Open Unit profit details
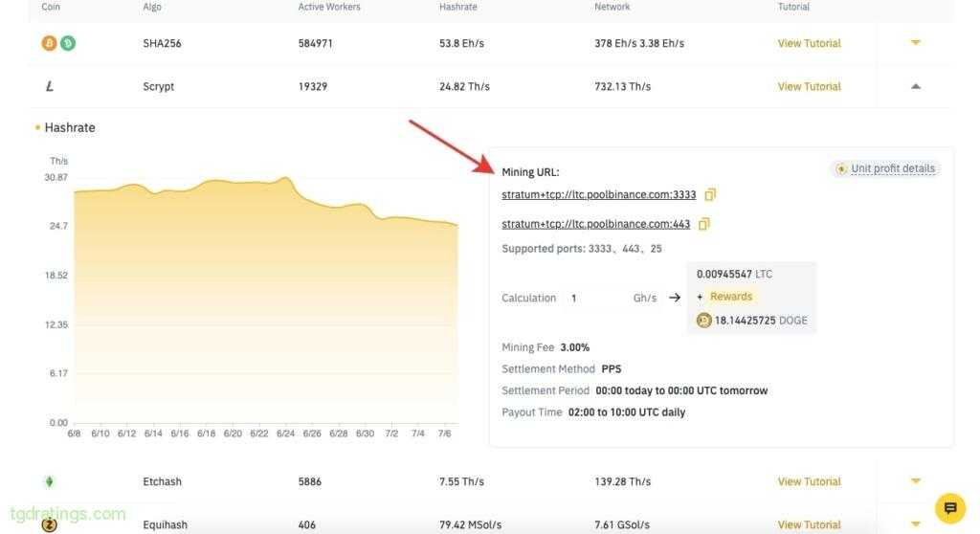Image resolution: width=980 pixels, height=534 pixels. tap(892, 168)
